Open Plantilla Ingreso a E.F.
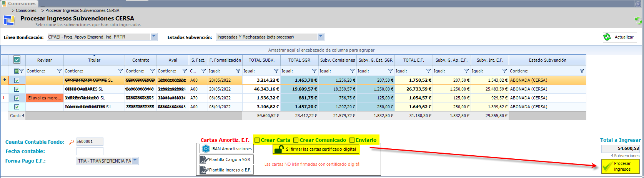 (x=226, y=170)
